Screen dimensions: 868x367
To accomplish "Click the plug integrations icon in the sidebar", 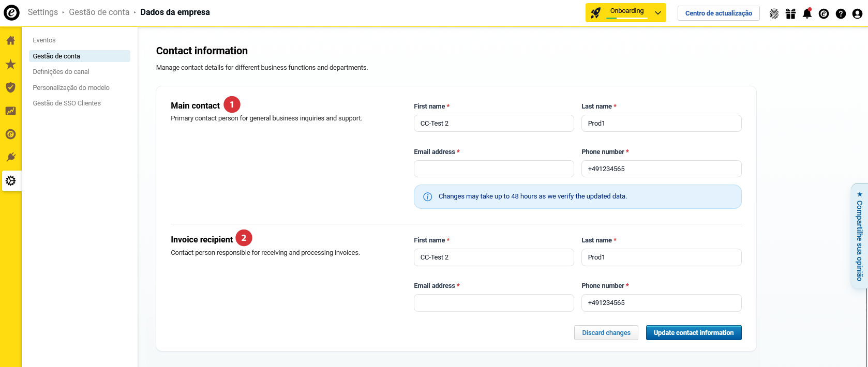I will (x=10, y=157).
